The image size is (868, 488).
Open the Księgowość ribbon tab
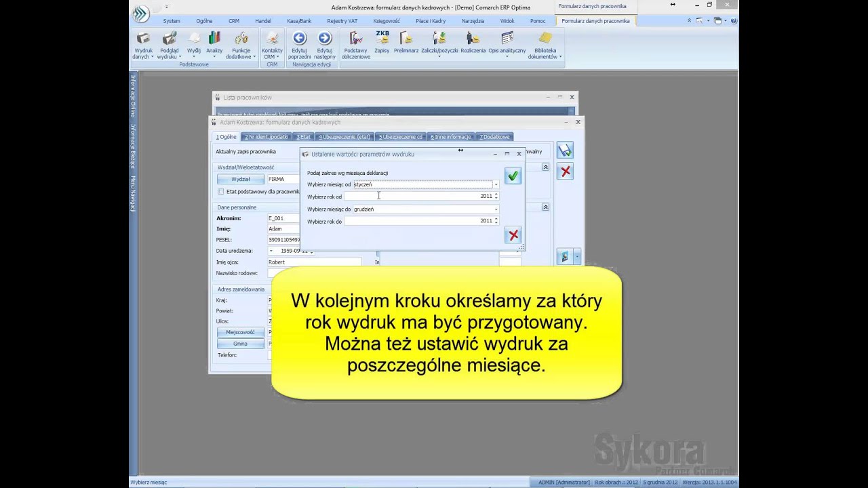click(387, 21)
